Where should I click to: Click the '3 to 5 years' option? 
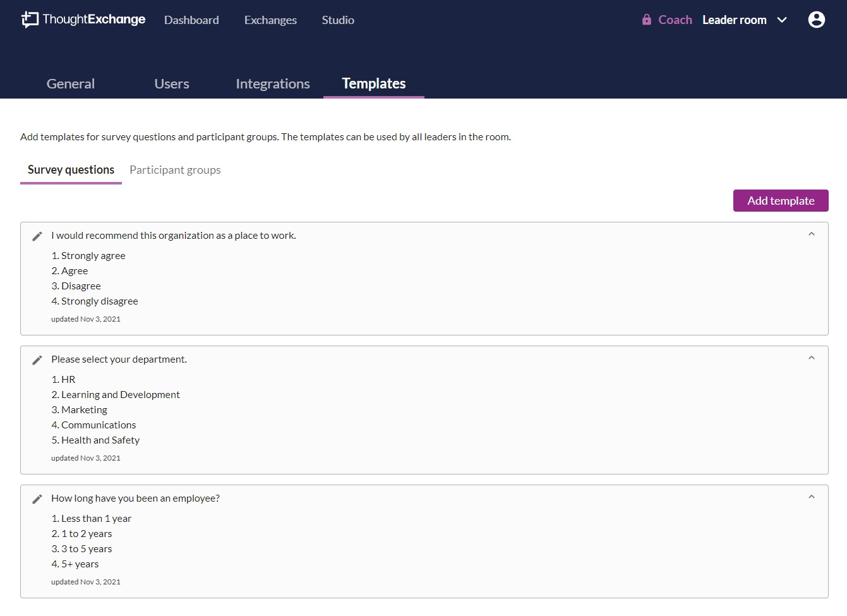pos(81,549)
